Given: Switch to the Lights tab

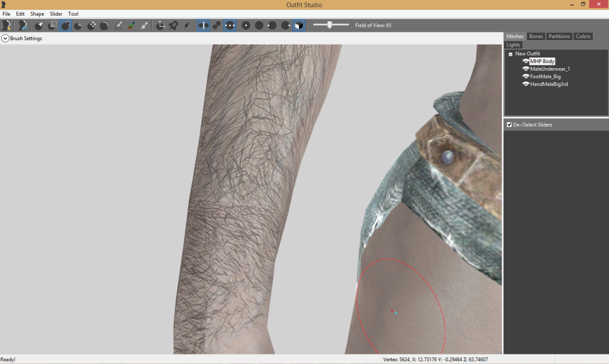Looking at the screenshot, I should [x=513, y=45].
